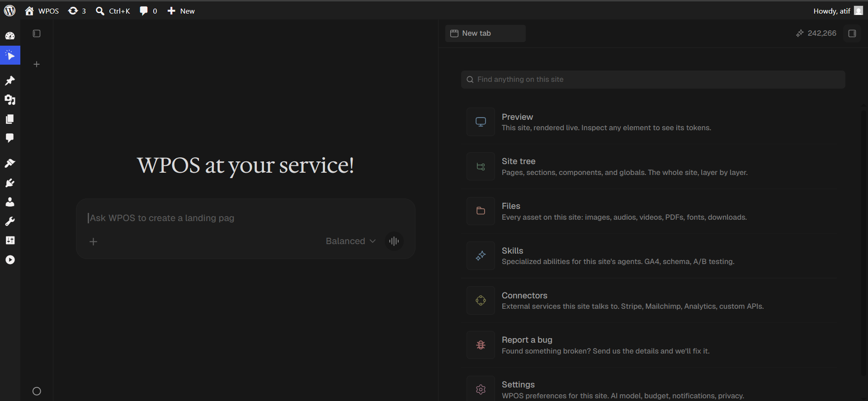
Task: Open the updates indicator showing 3
Action: [x=77, y=11]
